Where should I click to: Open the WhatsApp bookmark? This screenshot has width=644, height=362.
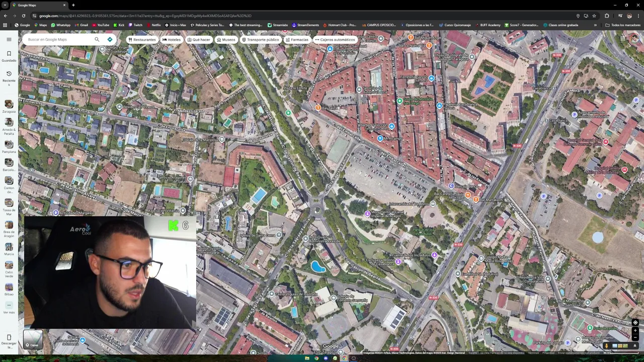tap(60, 25)
